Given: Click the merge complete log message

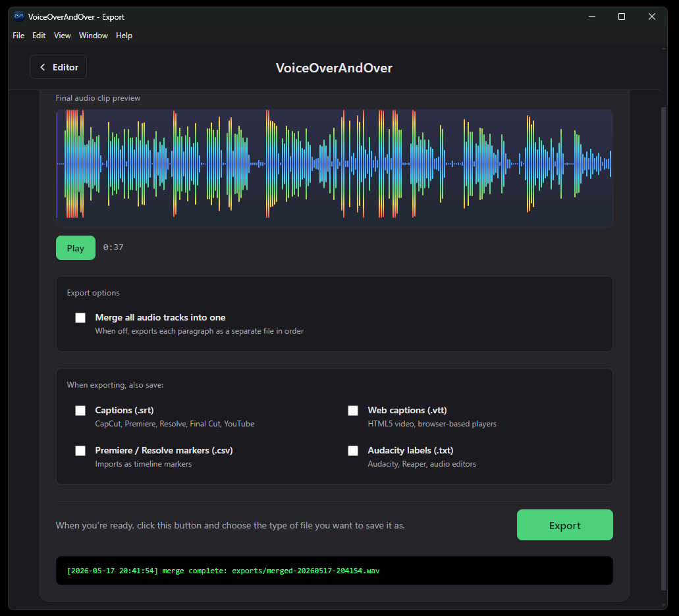Looking at the screenshot, I should [x=223, y=571].
